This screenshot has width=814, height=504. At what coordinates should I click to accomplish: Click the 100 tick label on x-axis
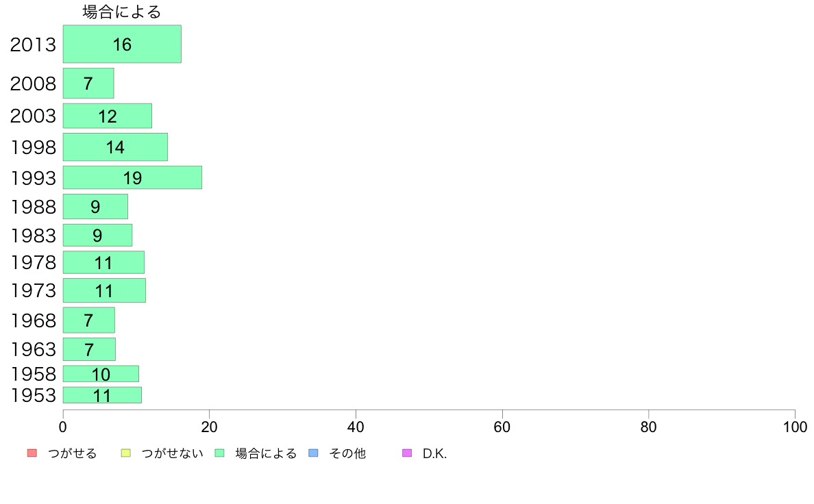[x=795, y=427]
